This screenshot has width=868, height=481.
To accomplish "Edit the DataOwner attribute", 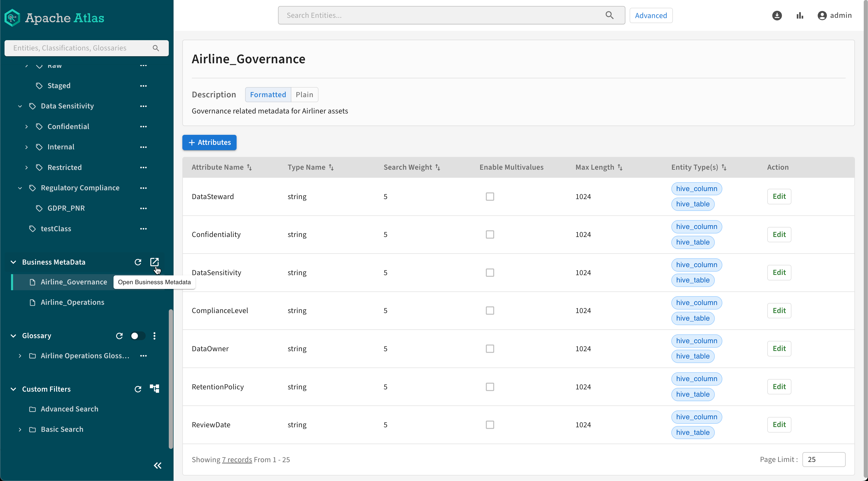I will click(779, 349).
